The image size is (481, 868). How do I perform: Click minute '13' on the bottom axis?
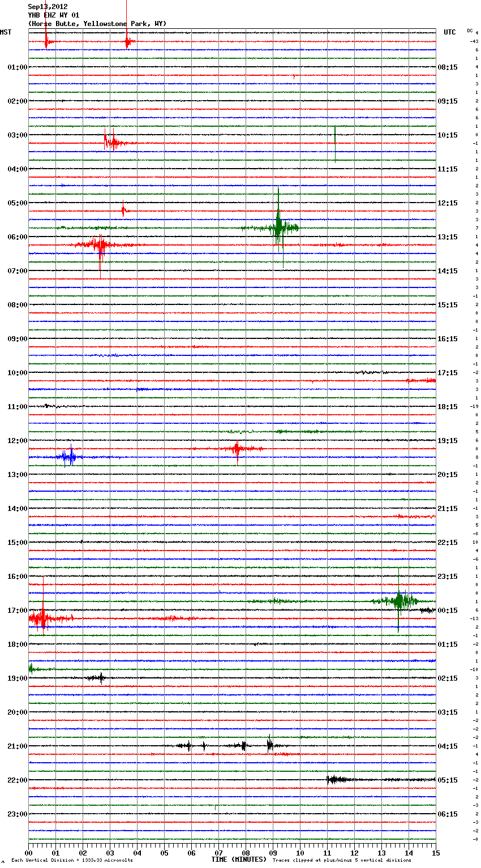[x=382, y=853]
